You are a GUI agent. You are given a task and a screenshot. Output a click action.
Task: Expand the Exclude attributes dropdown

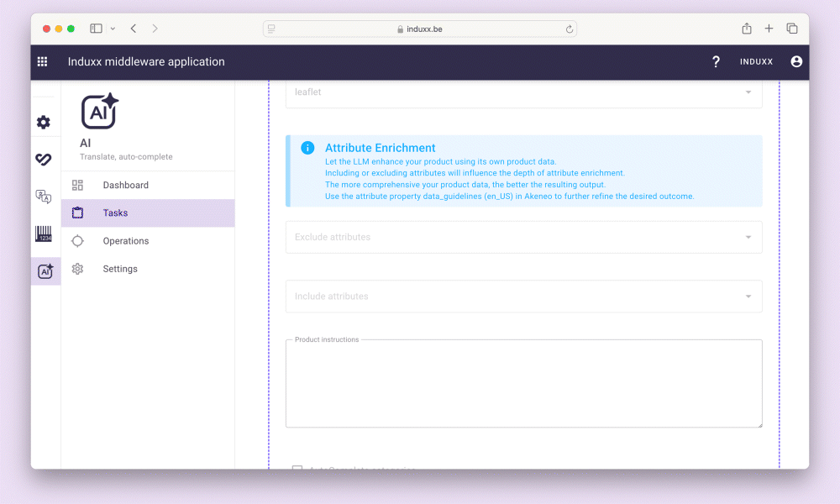(x=748, y=237)
